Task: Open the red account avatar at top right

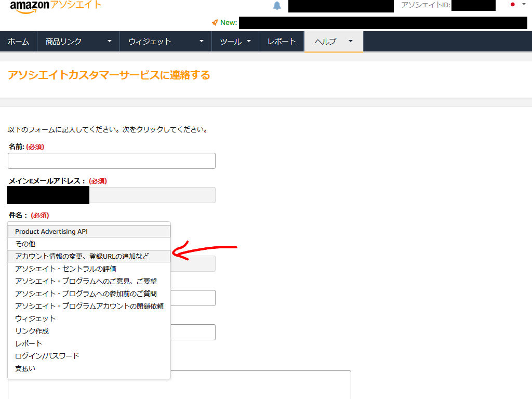Action: coord(514,4)
